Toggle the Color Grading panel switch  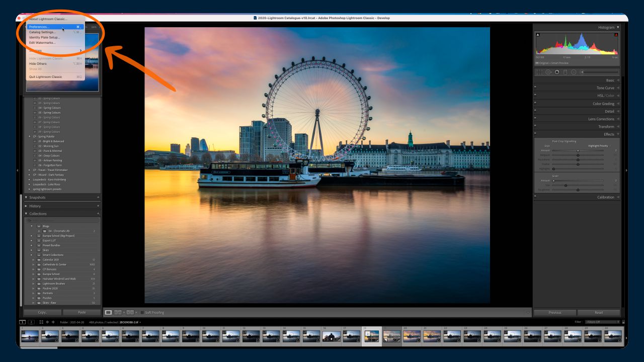click(x=535, y=103)
